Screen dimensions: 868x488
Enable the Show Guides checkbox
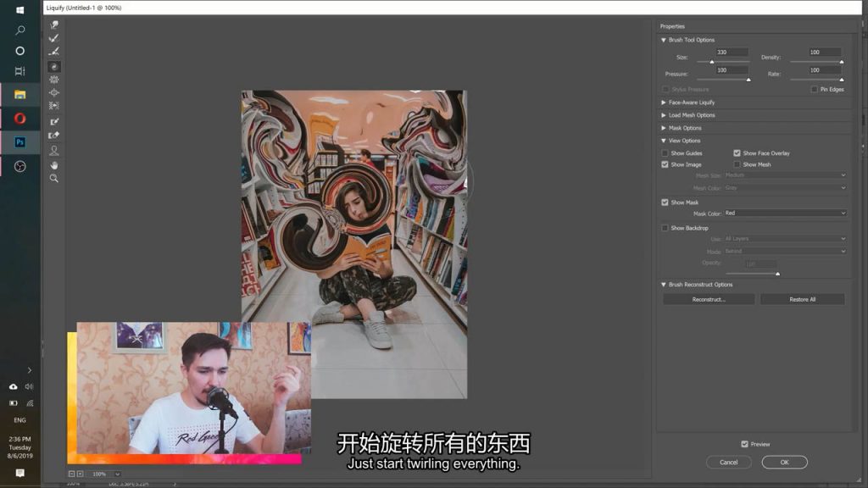665,153
